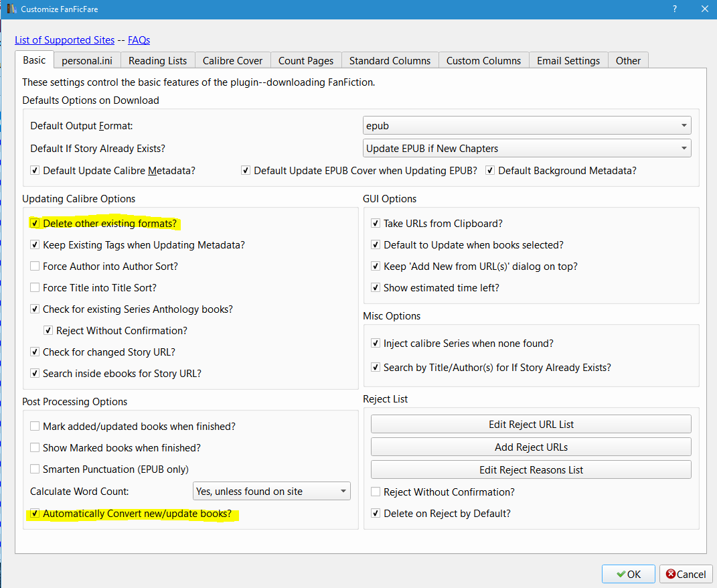Open the Count Pages tab

(x=306, y=60)
